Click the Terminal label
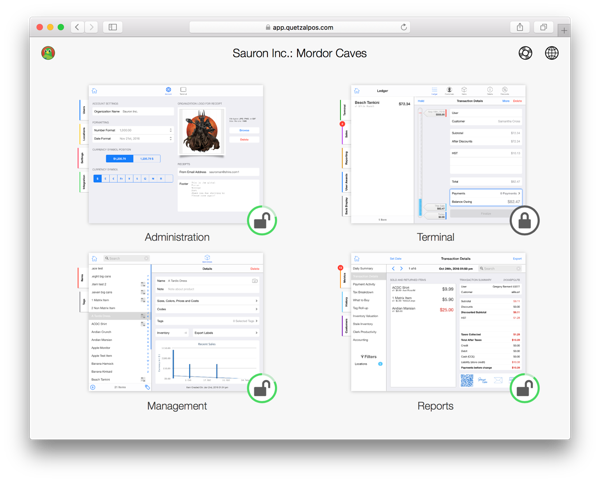The height and width of the screenshot is (482, 600). (x=435, y=237)
